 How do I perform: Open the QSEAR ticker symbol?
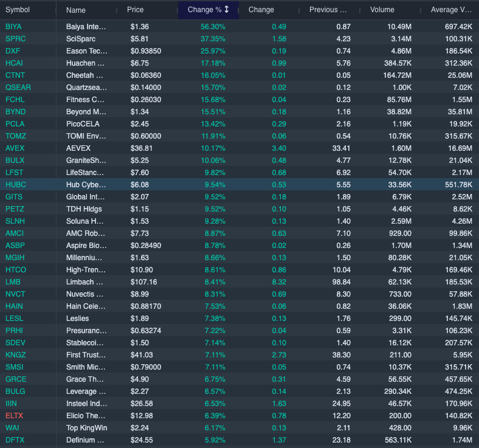pos(18,88)
